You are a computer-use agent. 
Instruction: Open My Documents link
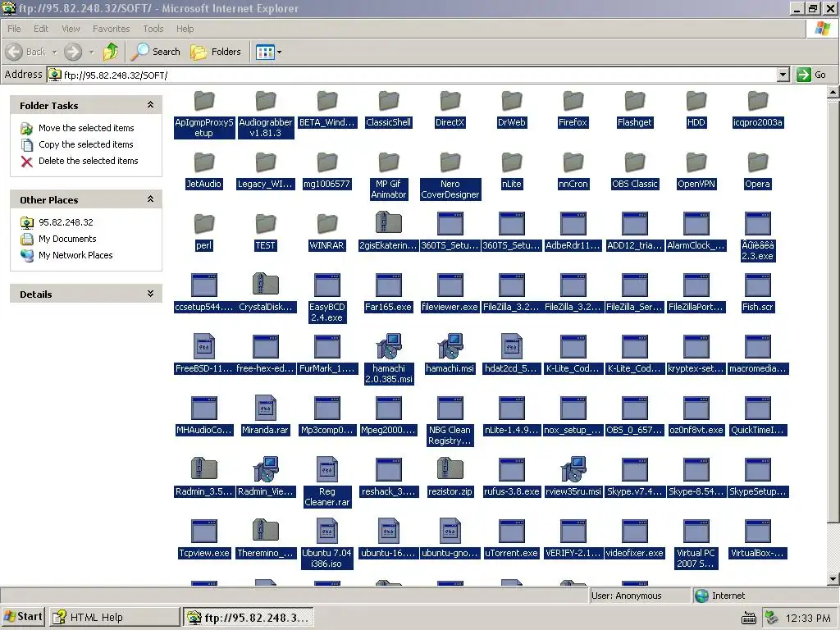click(x=67, y=239)
